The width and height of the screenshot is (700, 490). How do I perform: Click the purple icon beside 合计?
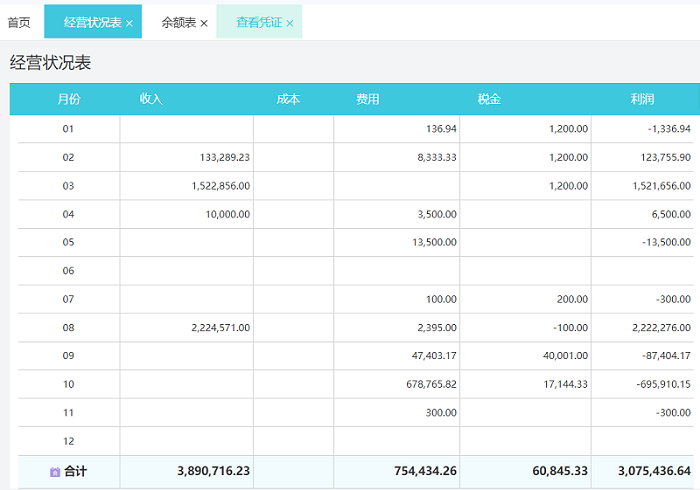pos(55,472)
